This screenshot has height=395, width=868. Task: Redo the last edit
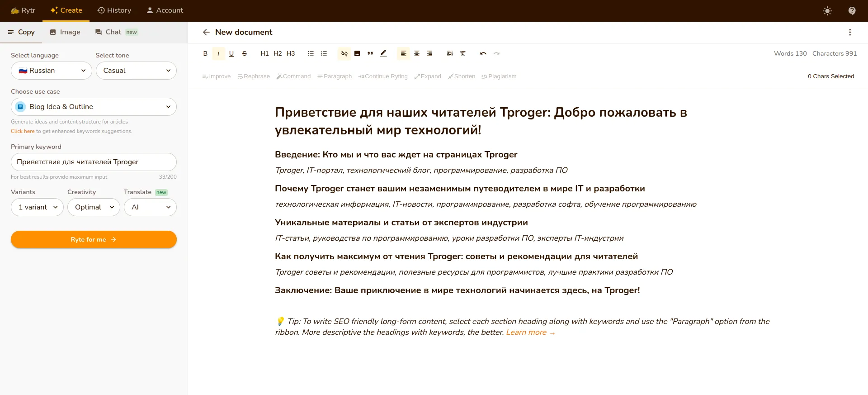(496, 53)
